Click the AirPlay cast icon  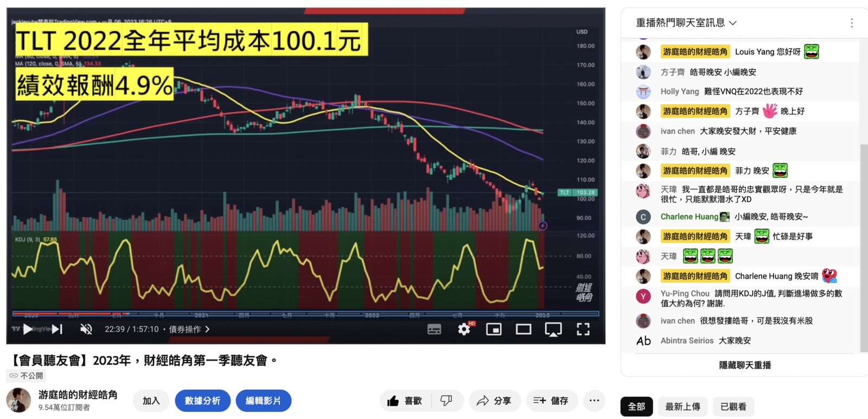pyautogui.click(x=553, y=329)
